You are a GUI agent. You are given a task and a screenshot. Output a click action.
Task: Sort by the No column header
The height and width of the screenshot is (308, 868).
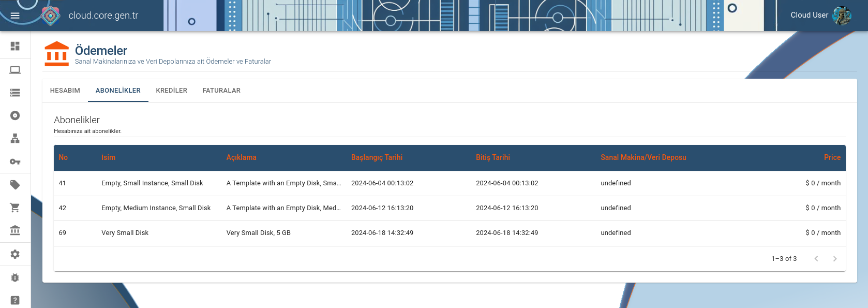click(x=63, y=157)
